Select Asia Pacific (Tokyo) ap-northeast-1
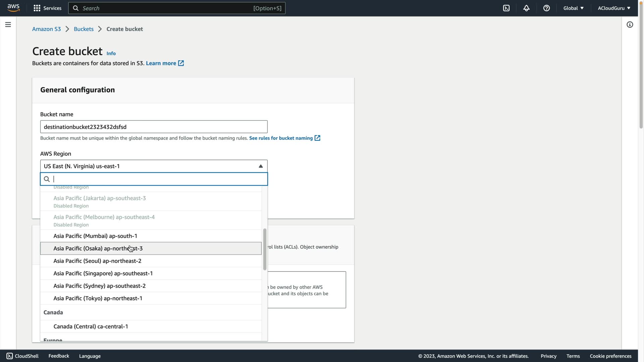 click(98, 298)
